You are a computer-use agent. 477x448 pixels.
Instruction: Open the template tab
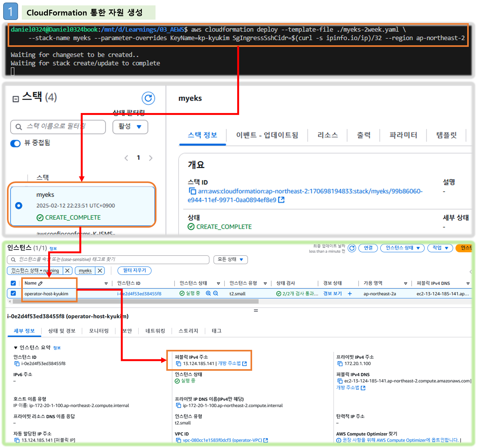click(x=446, y=135)
